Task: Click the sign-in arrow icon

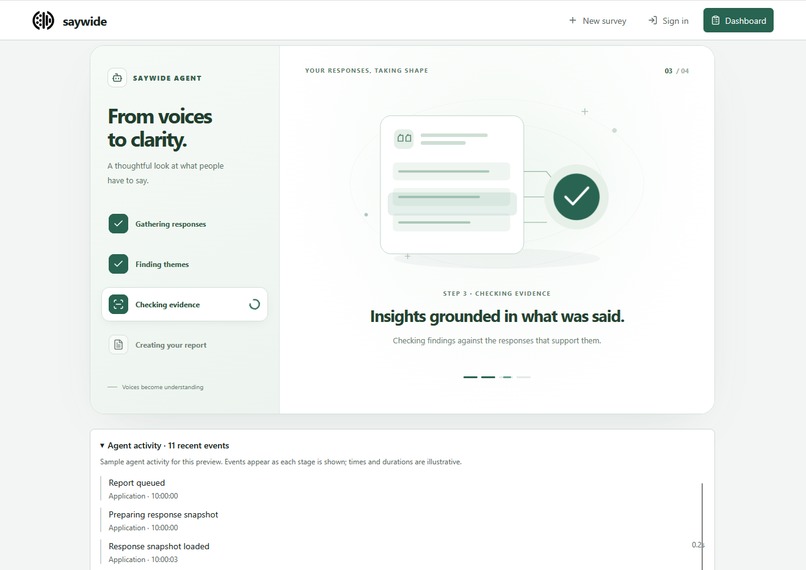Action: point(653,21)
